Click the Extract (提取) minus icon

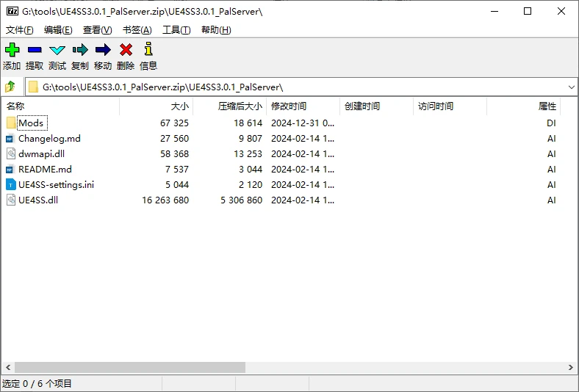click(35, 50)
